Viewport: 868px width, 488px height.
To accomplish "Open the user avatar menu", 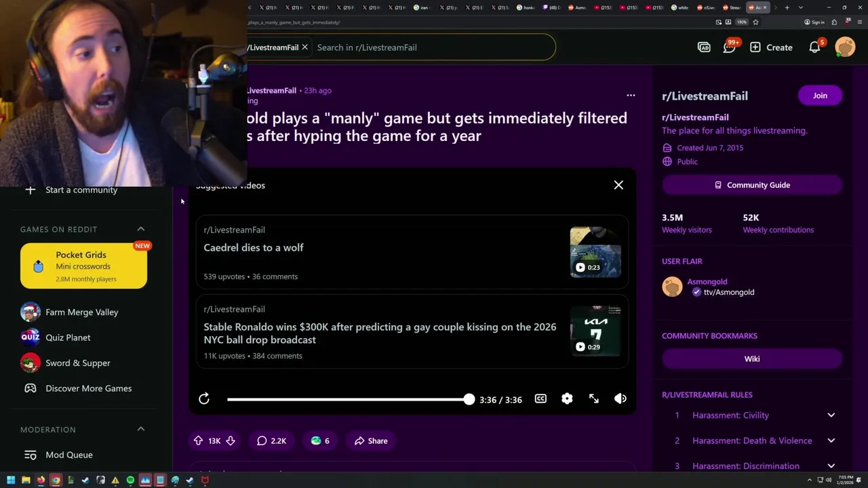I will (x=845, y=47).
